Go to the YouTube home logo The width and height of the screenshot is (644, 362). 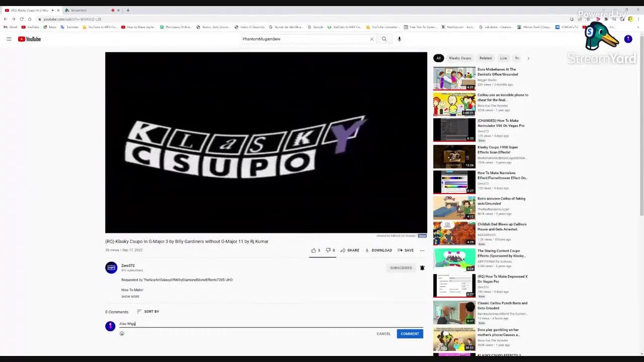(x=29, y=39)
